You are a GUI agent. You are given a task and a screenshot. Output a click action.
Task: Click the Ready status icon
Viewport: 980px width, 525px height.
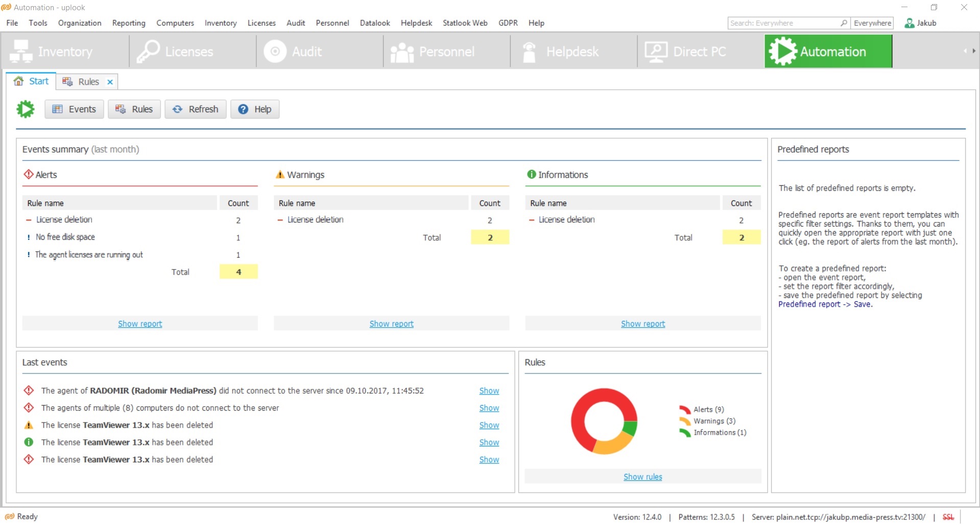coord(9,516)
